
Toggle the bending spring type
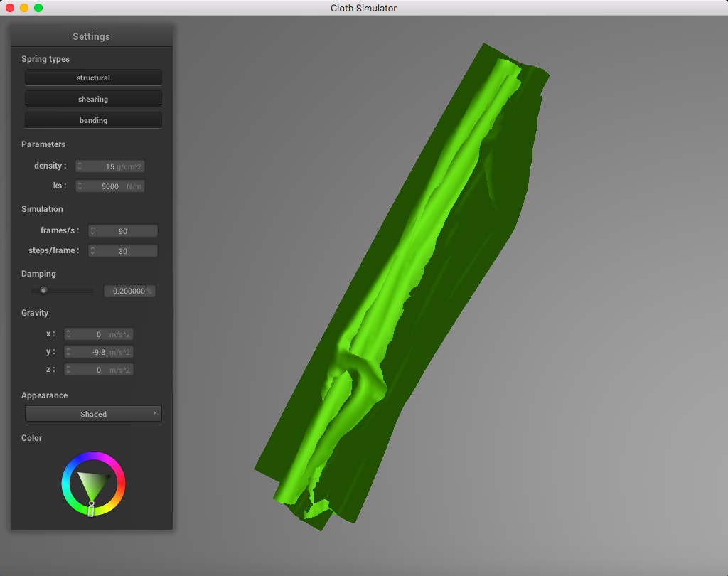(93, 120)
